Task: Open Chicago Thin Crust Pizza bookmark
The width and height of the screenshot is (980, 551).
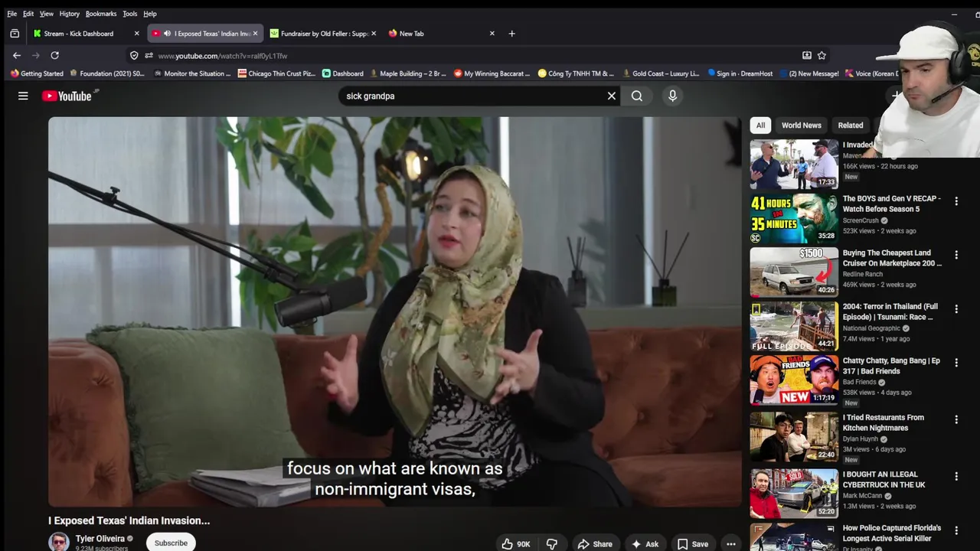Action: (276, 73)
